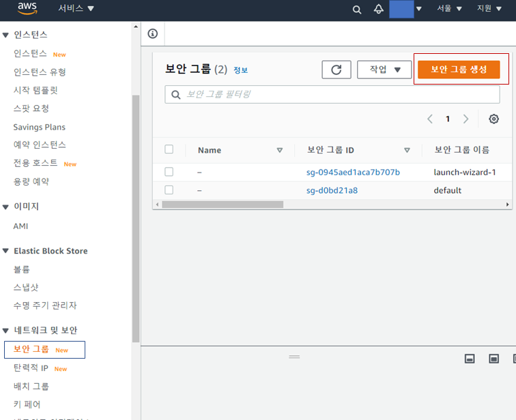The height and width of the screenshot is (420, 516).
Task: Click the detail panel resize handle
Action: [x=294, y=357]
